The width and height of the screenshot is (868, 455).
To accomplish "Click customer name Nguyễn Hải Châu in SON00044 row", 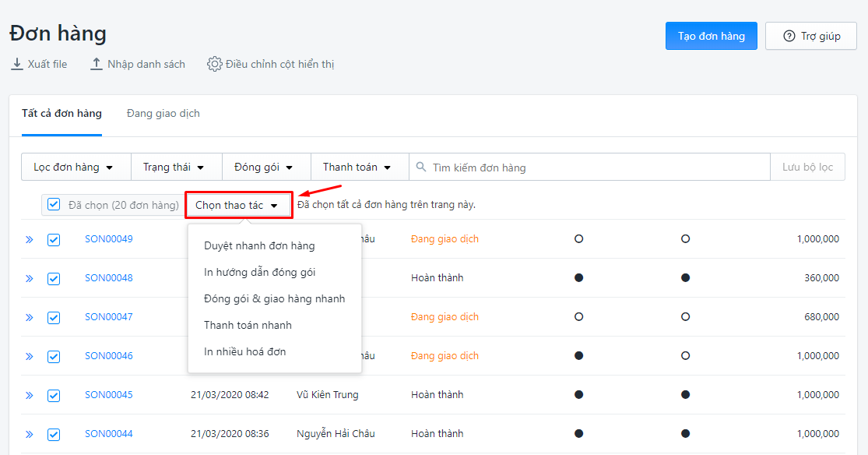I will coord(336,434).
